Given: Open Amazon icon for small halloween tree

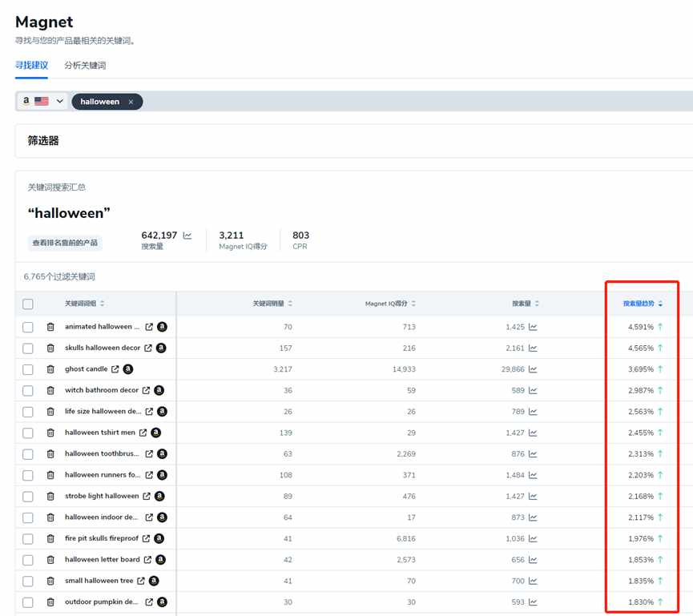Looking at the screenshot, I should pyautogui.click(x=154, y=581).
